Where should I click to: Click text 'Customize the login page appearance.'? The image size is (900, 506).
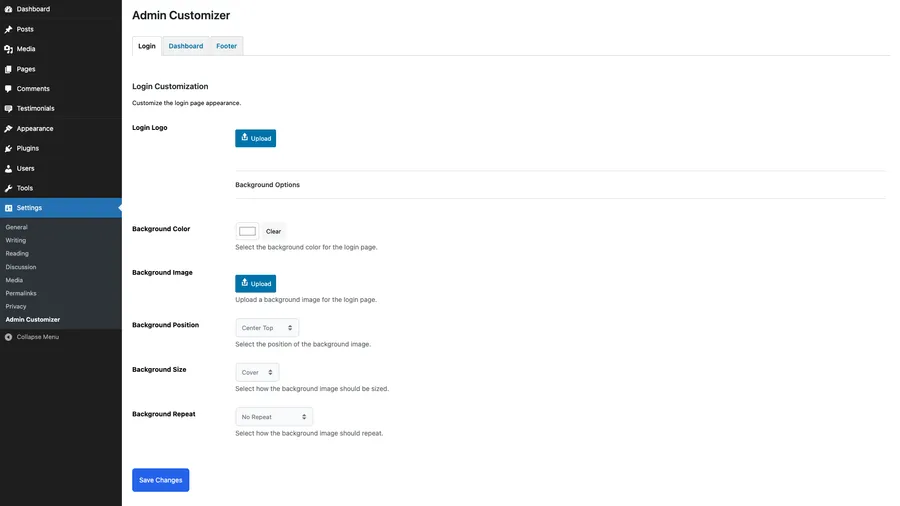pyautogui.click(x=187, y=103)
